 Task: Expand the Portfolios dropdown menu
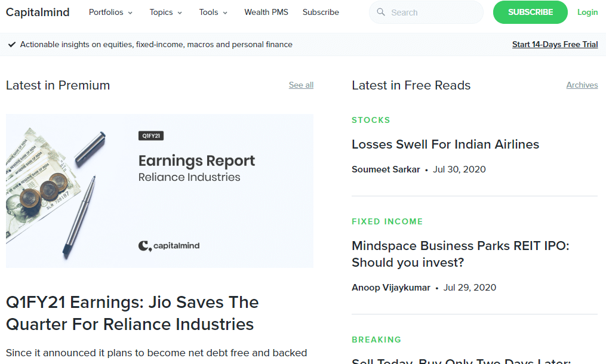point(110,13)
